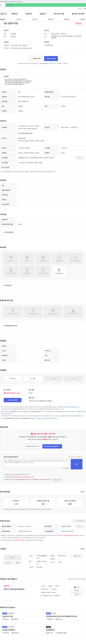Click the remedy.kocsc.or.kr link
The image size is (86, 644).
tap(23, 477)
